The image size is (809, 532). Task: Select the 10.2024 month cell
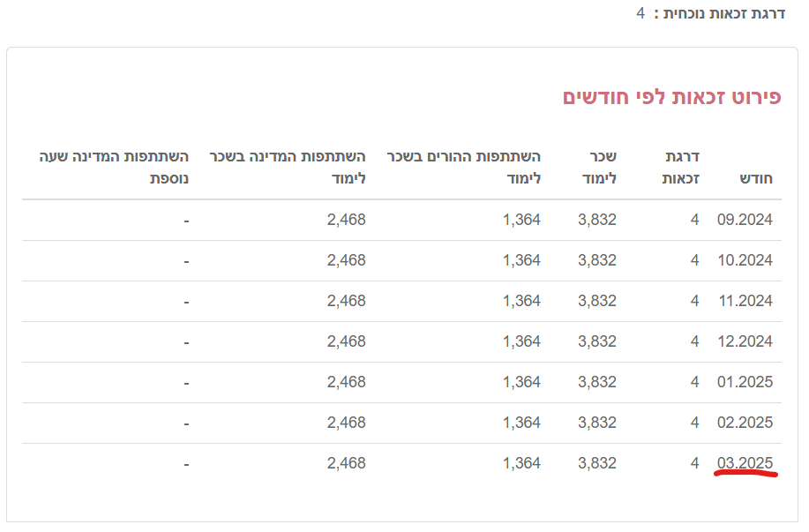(745, 260)
